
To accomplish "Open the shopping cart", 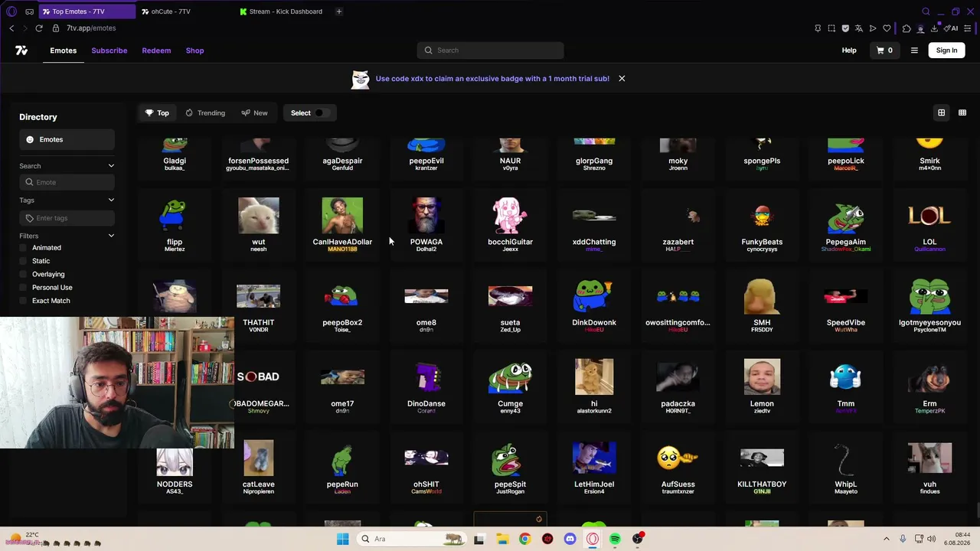I will click(x=884, y=51).
